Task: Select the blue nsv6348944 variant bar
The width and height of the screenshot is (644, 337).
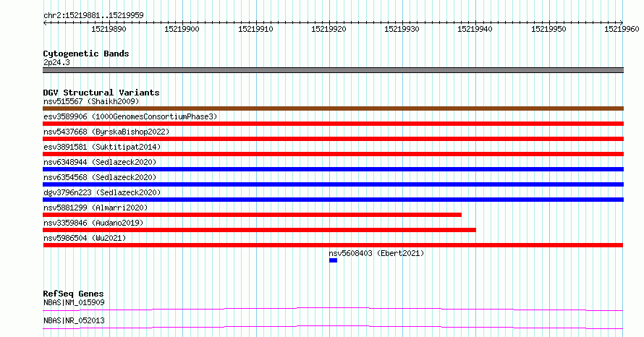Action: (333, 169)
